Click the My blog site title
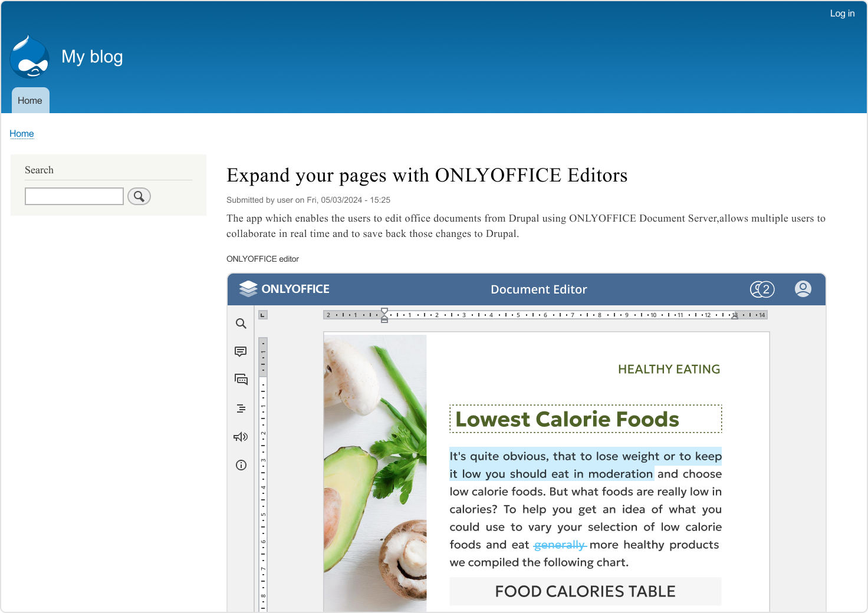The image size is (868, 613). (x=93, y=57)
